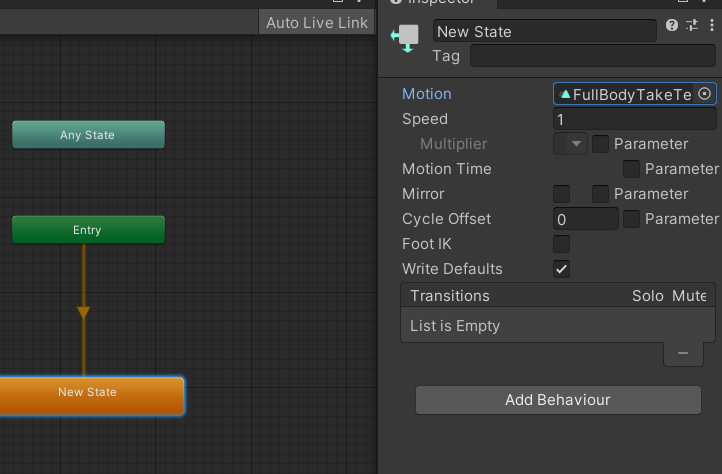This screenshot has width=722, height=474.
Task: Click the Mirror label
Action: point(423,194)
